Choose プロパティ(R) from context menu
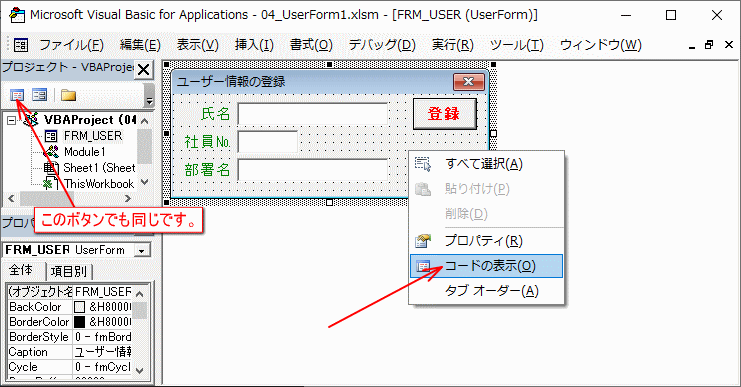 [487, 241]
